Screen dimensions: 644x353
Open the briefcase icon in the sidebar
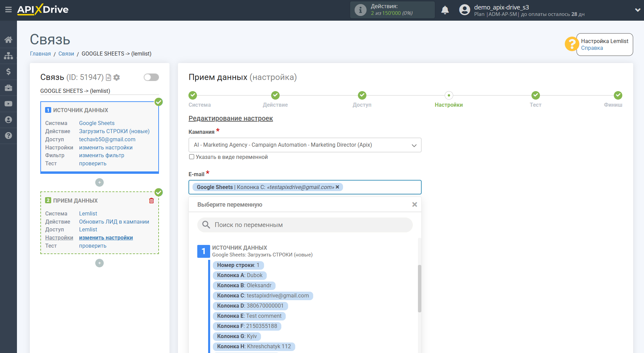click(8, 88)
